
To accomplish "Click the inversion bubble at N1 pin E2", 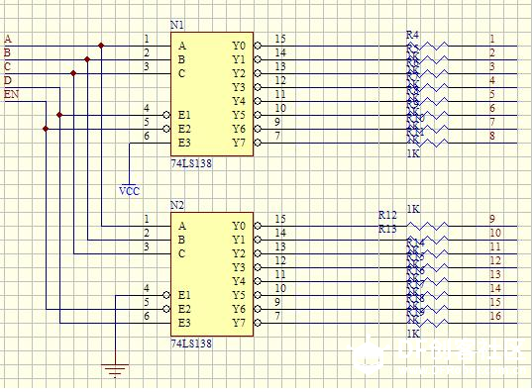I will [166, 129].
